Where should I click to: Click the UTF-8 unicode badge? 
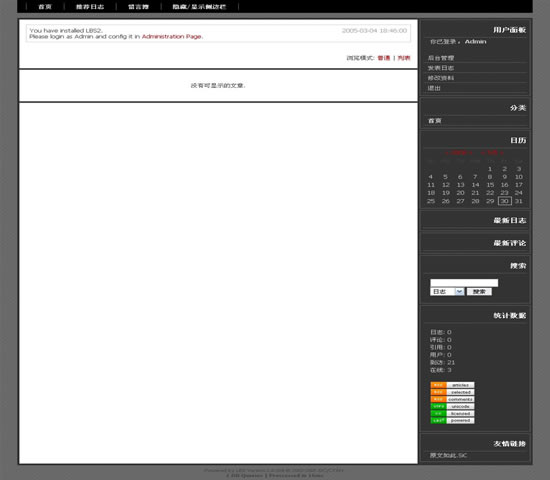click(452, 406)
